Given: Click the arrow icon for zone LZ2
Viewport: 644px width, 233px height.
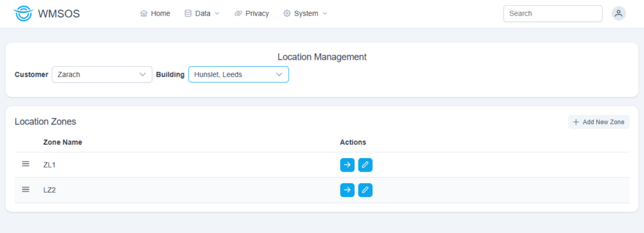Looking at the screenshot, I should click(347, 190).
